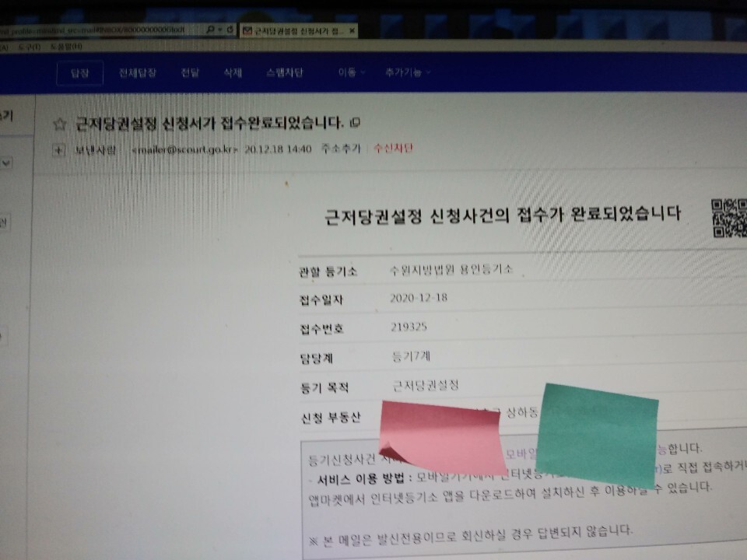
Task: Block sender via 수신차단 link
Action: 393,148
